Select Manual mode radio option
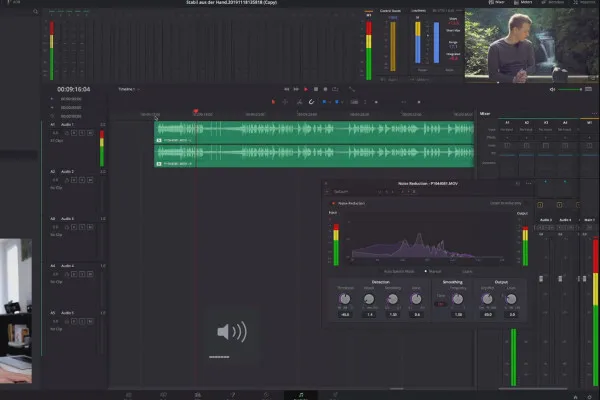 [x=433, y=271]
